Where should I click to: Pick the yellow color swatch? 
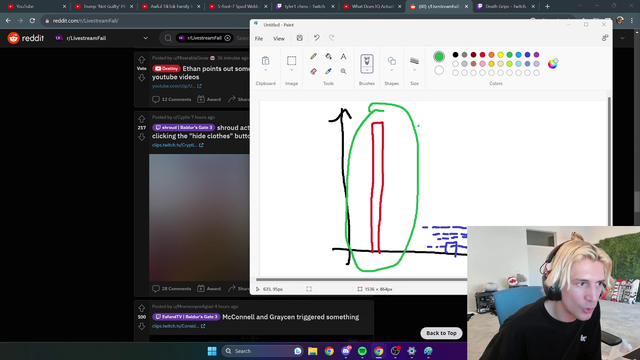[x=500, y=55]
